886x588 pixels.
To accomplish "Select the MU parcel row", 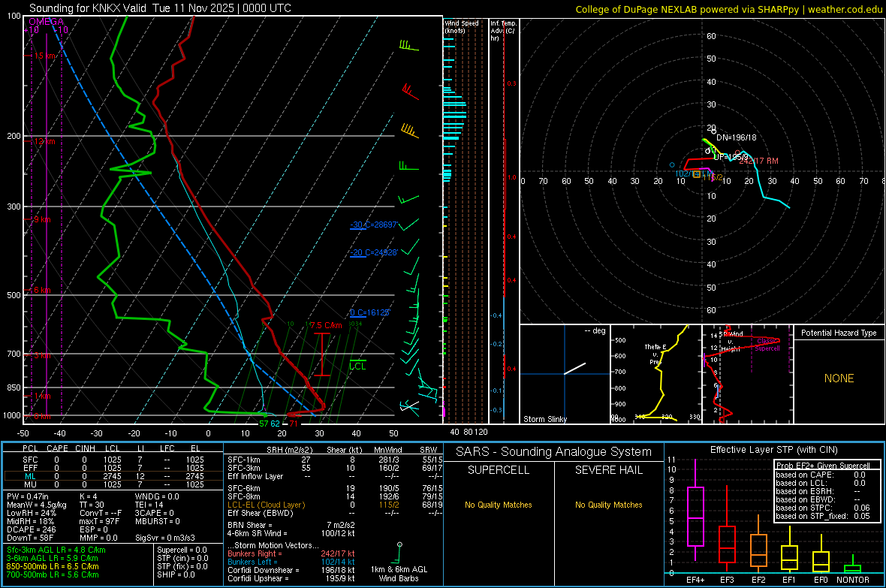I will pos(113,484).
